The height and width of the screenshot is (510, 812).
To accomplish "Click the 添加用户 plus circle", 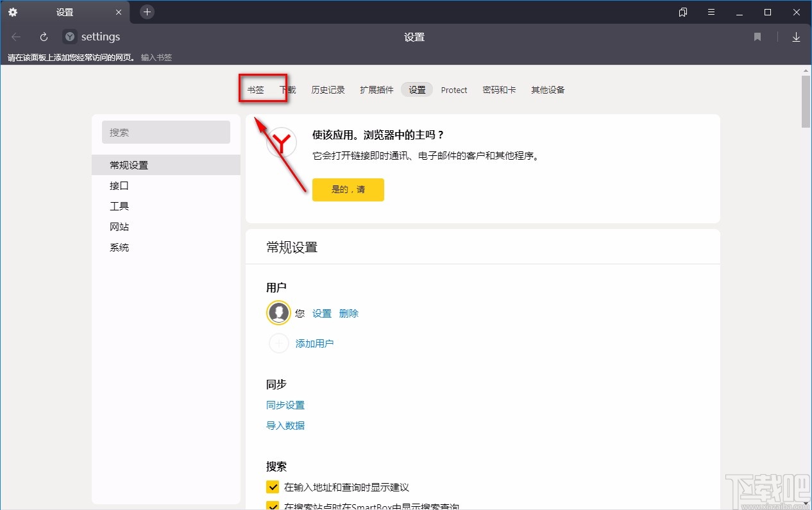I will coord(278,343).
